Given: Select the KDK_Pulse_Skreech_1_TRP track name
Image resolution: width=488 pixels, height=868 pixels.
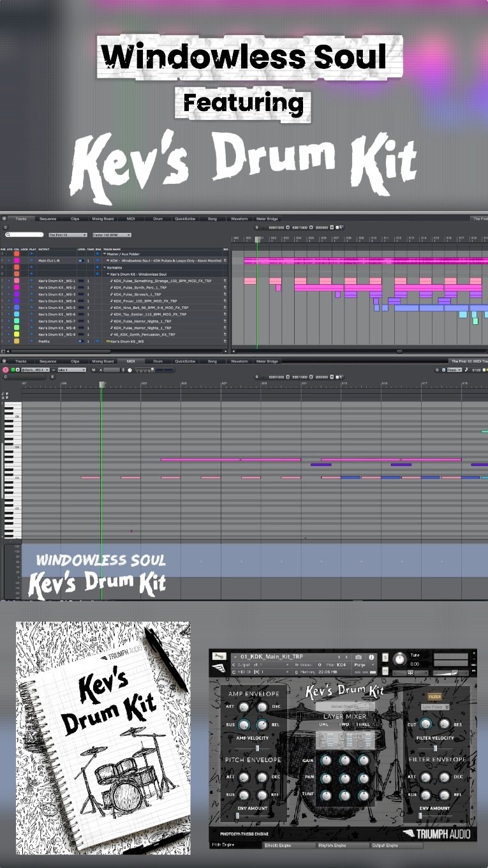Looking at the screenshot, I should coord(138,294).
